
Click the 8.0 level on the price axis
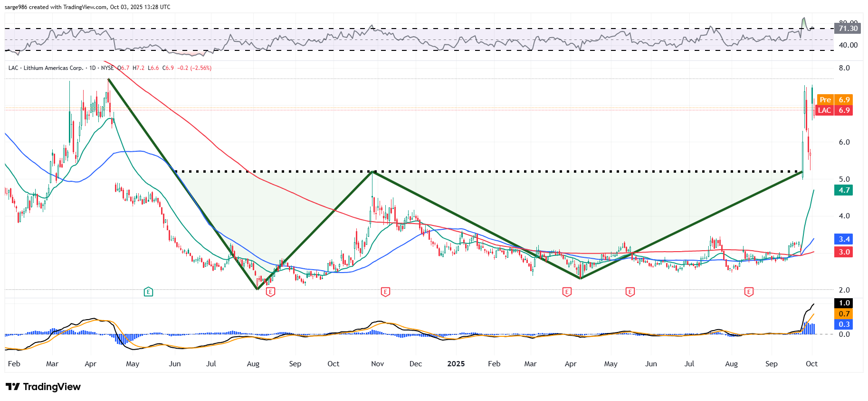(844, 68)
